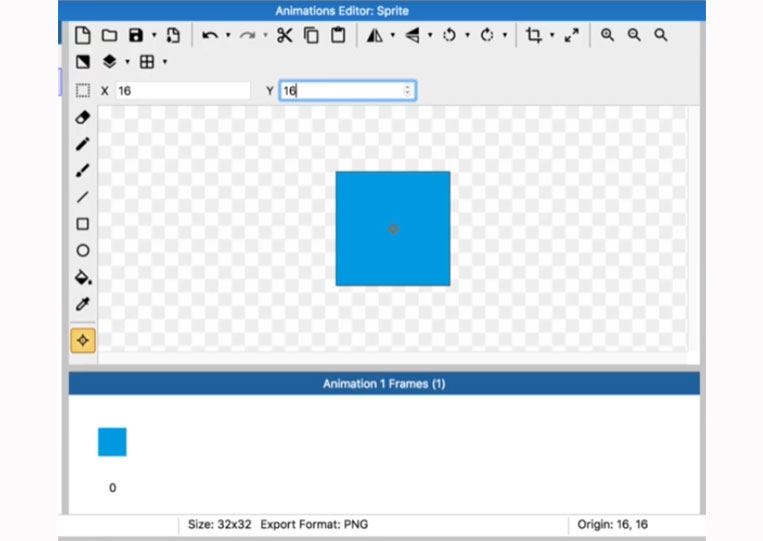Viewport: 763px width, 541px height.
Task: Click the Import/reload file icon
Action: [x=173, y=35]
